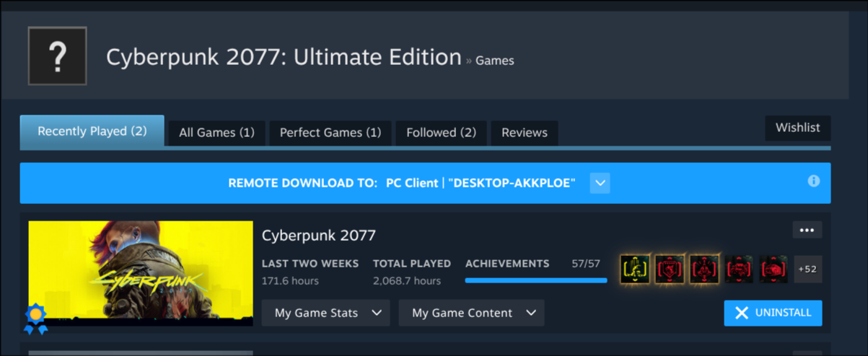The width and height of the screenshot is (868, 356).
Task: Click the Cyberpunk 2077 cover thumbnail
Action: tap(141, 273)
